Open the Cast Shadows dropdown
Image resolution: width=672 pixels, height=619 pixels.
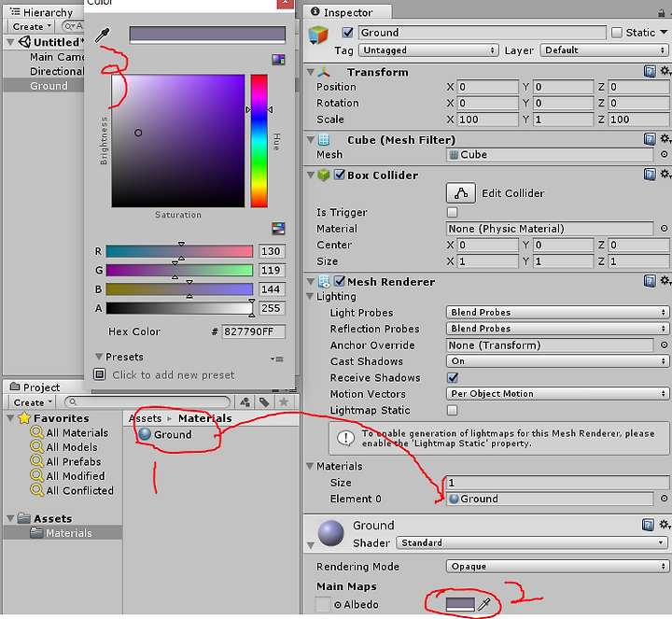coord(557,361)
